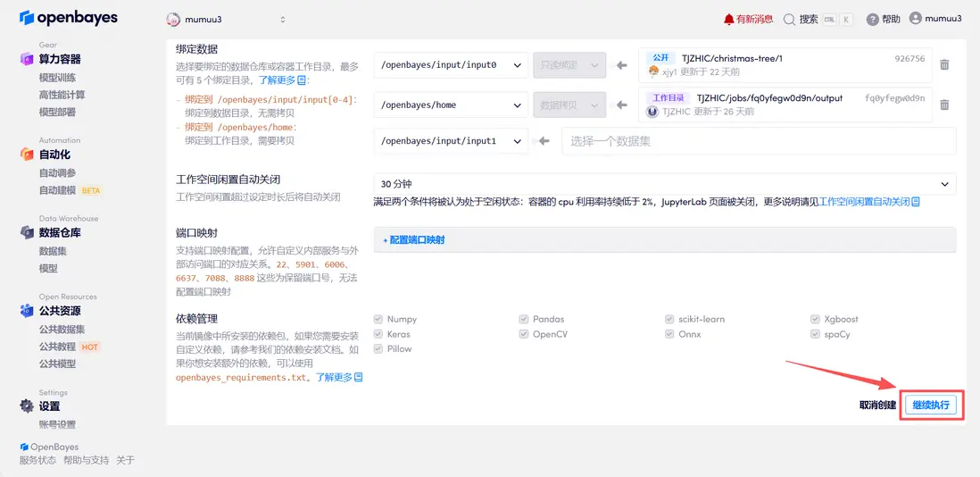Click the 公共资源 section icon
The height and width of the screenshot is (477, 980).
click(26, 311)
